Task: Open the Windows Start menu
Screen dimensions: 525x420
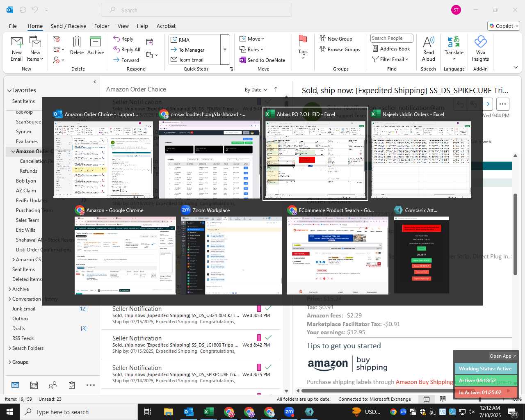Action: tap(10, 412)
